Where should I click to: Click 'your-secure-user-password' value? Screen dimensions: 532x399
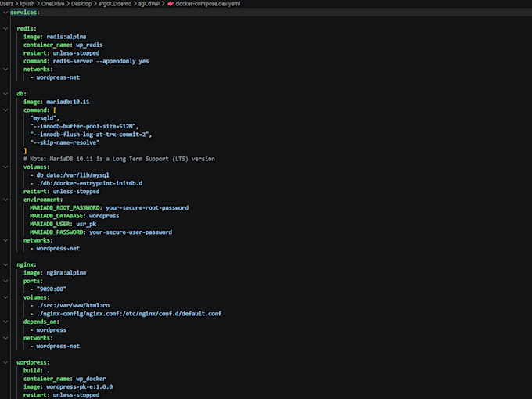(131, 232)
